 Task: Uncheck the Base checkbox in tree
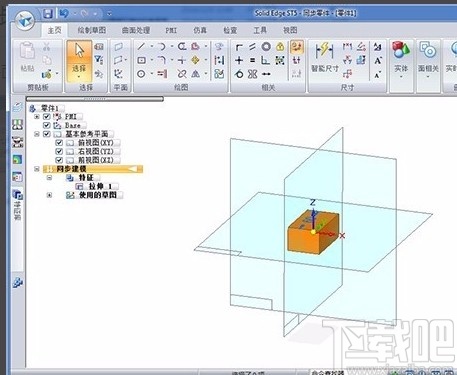point(47,125)
